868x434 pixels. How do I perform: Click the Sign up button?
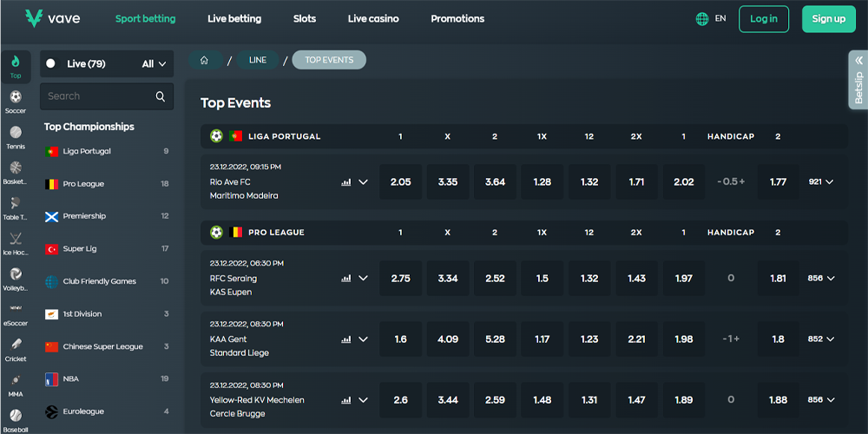[x=828, y=19]
